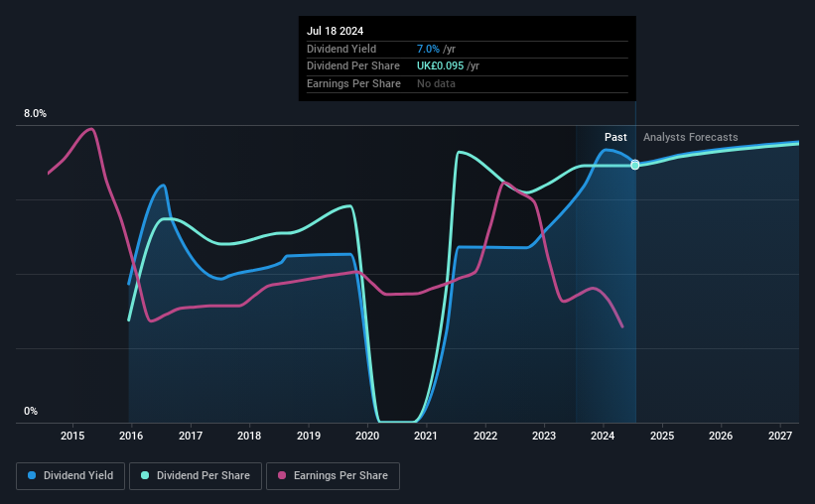Click the 7.0% dividend yield value
The width and height of the screenshot is (815, 504).
428,49
